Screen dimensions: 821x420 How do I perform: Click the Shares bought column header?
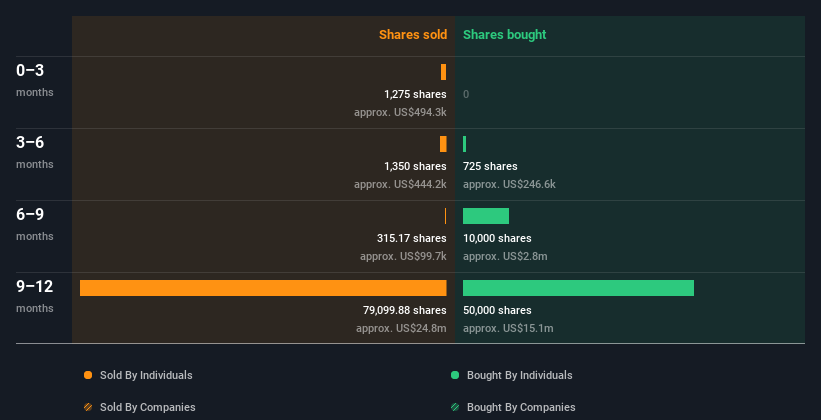tap(505, 35)
